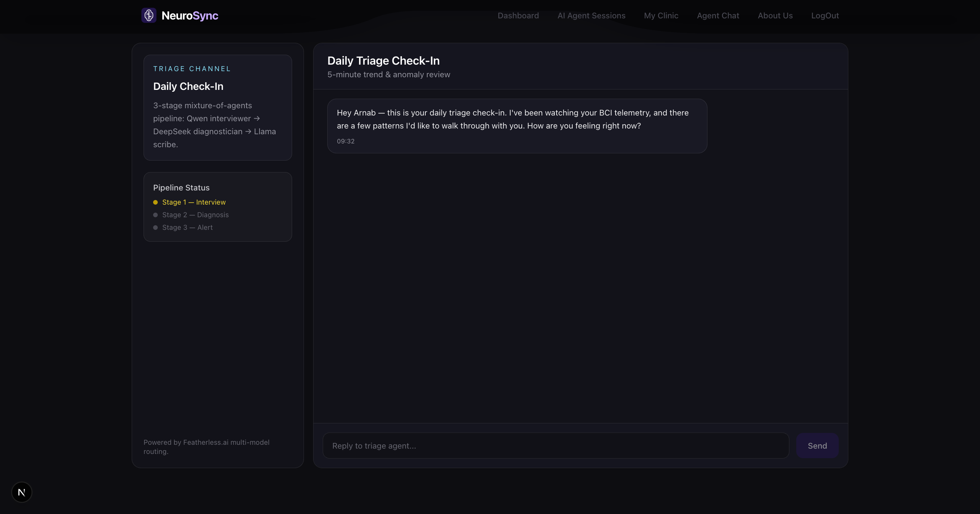
Task: Click the Daily Triage Check-In header title
Action: click(x=383, y=61)
